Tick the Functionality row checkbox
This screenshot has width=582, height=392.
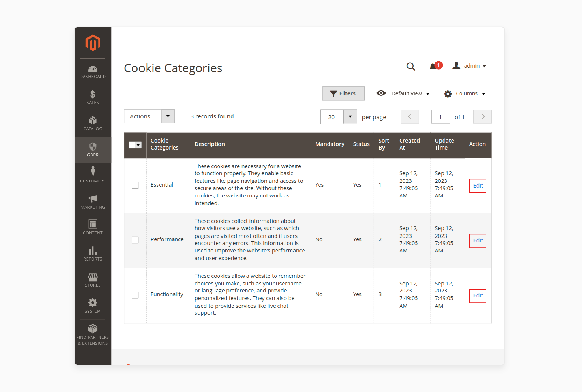coord(135,295)
